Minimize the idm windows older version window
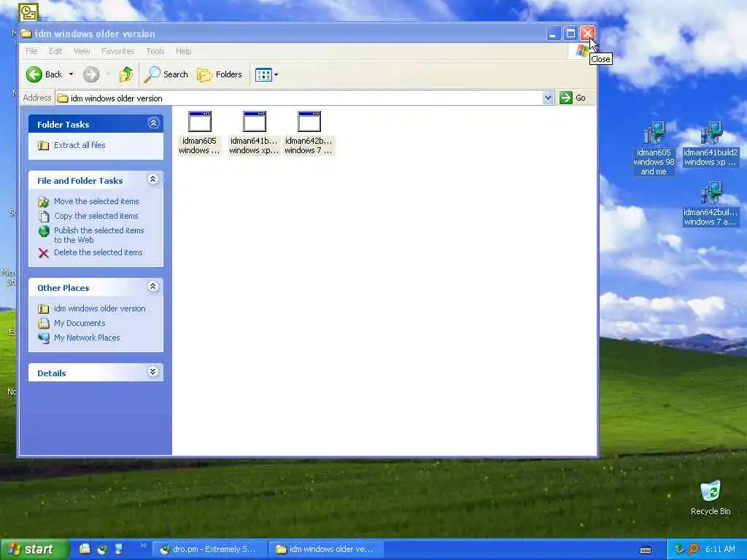This screenshot has height=560, width=747. coord(553,34)
